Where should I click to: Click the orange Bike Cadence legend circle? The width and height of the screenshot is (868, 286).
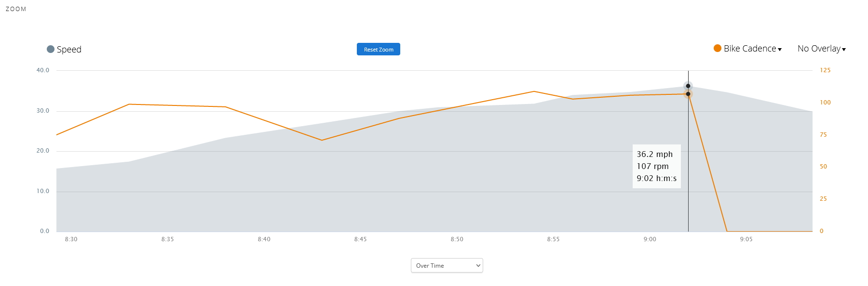(x=718, y=48)
